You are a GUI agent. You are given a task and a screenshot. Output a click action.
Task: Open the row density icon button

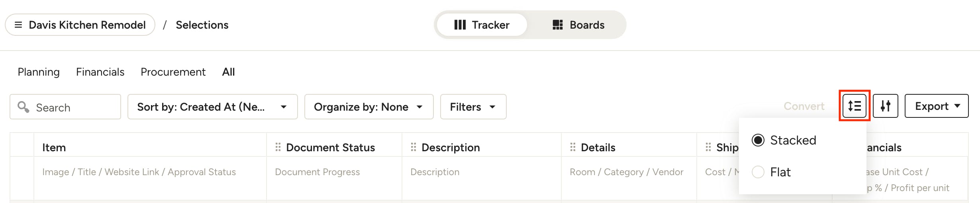[x=855, y=106]
